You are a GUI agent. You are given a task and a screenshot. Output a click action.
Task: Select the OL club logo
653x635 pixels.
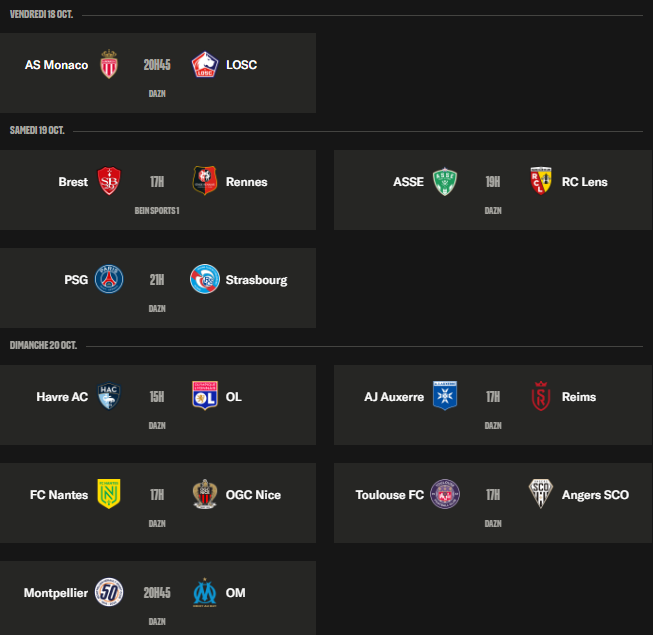[x=205, y=397]
